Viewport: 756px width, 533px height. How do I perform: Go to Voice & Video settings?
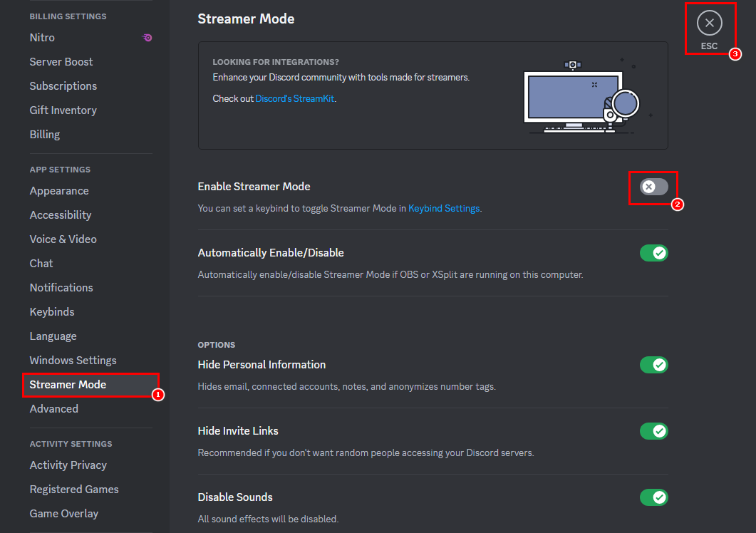63,239
